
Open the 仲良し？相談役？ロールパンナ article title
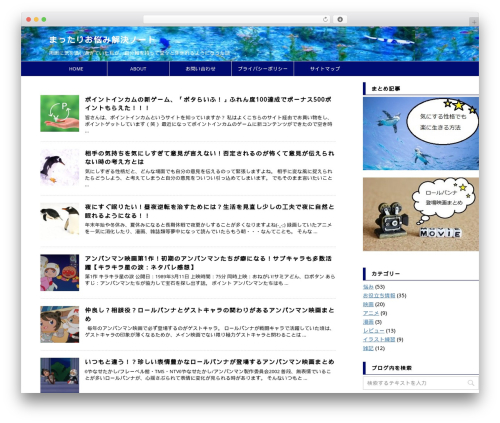(x=209, y=314)
